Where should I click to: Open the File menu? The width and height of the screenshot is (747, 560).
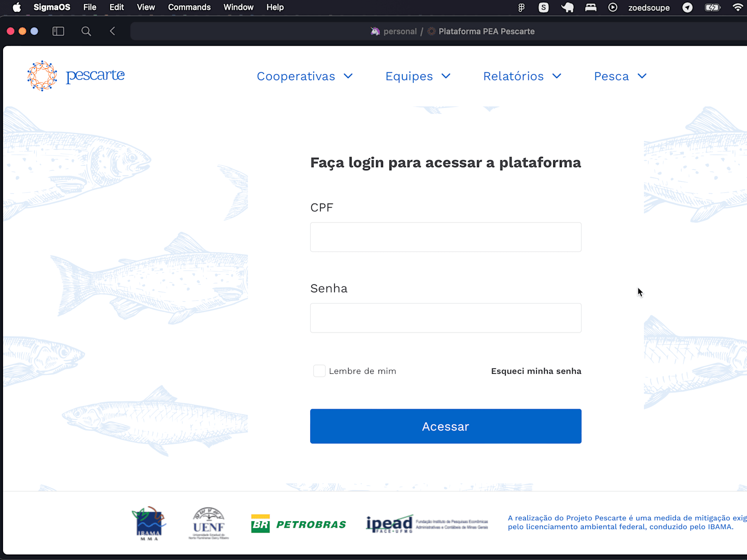(90, 7)
